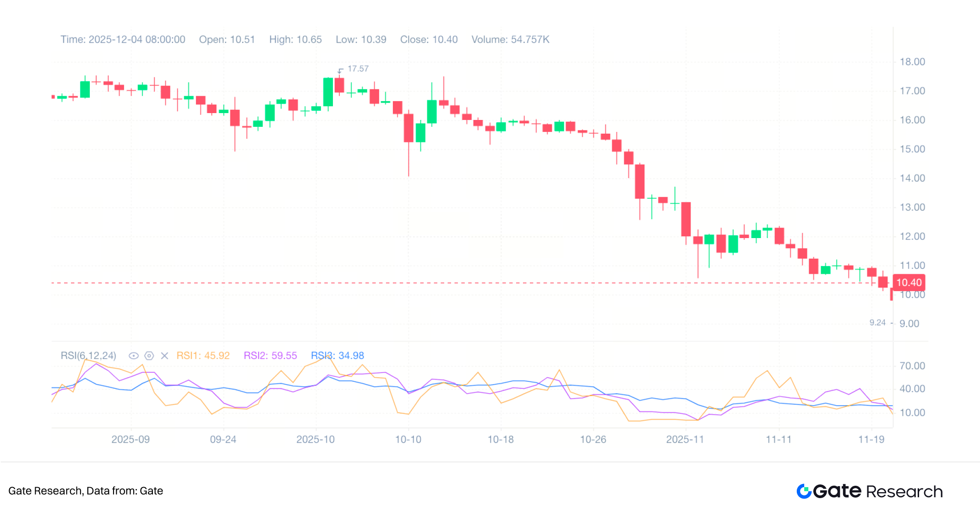The width and height of the screenshot is (980, 521).
Task: Click the RSI(6,12,24) indicator label
Action: tap(88, 356)
